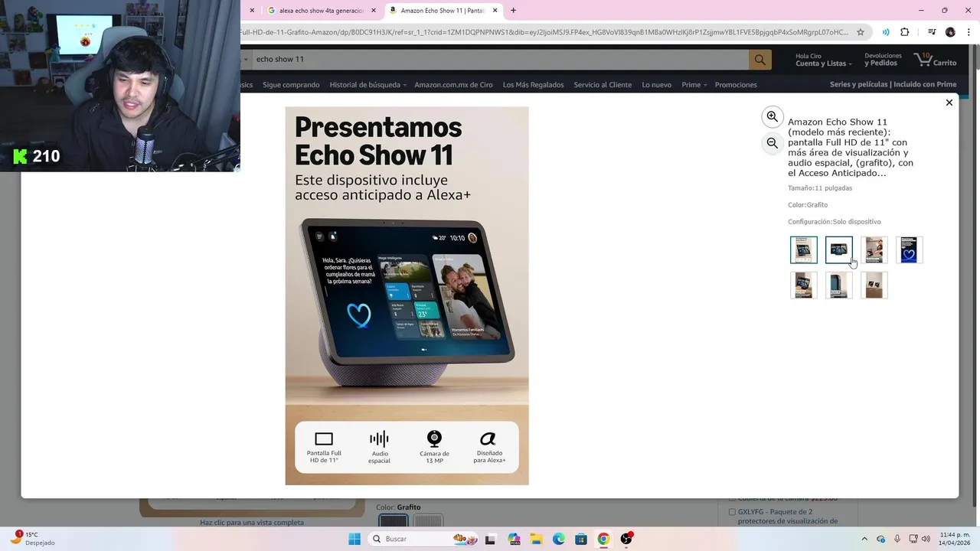Close the Amazon Echo Show 11 tab
This screenshot has height=551, width=980.
[495, 11]
